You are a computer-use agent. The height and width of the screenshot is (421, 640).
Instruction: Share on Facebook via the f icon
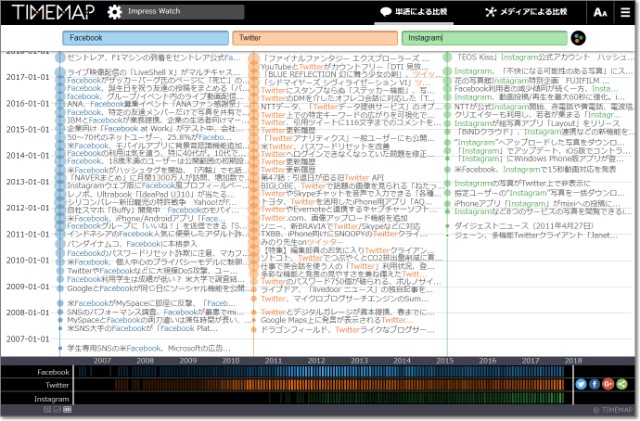(594, 384)
